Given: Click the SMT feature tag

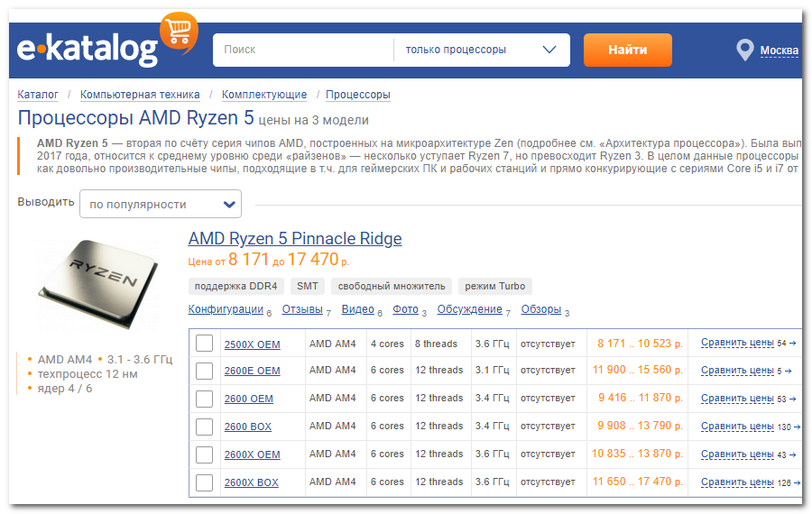Looking at the screenshot, I should [x=308, y=286].
